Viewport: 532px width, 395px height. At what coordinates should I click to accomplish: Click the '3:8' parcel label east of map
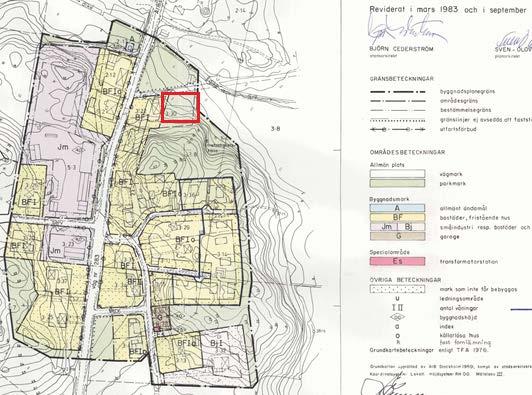point(276,129)
